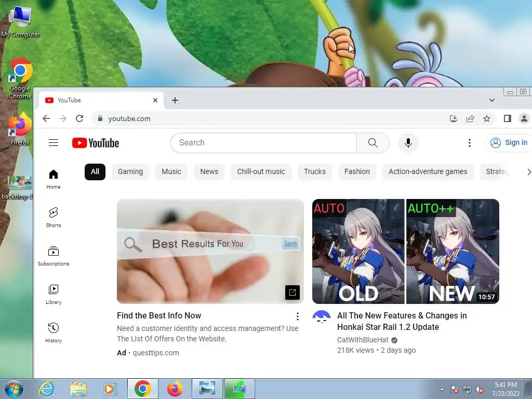Select the My Computer desktop icon
Viewport: 532px width, 399px height.
point(20,21)
